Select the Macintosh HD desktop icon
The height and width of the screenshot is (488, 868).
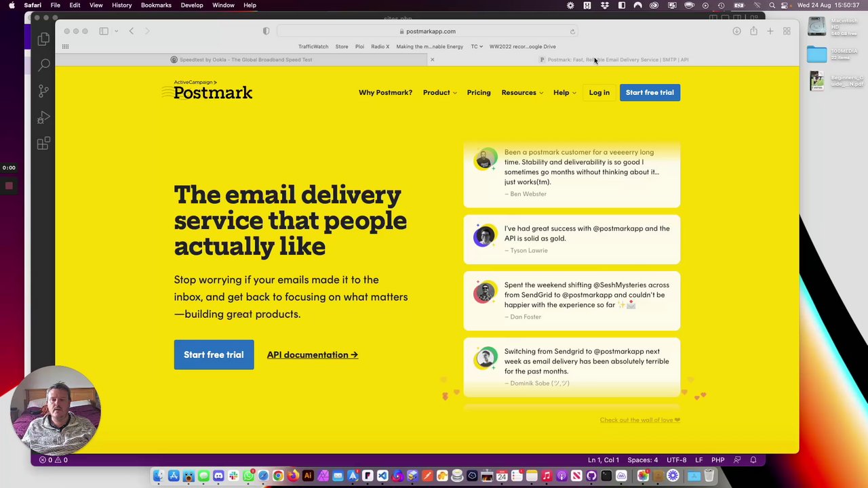coord(817,26)
